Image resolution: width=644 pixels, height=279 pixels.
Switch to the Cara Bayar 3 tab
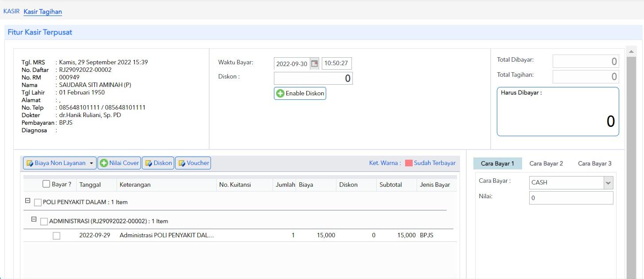(x=595, y=164)
